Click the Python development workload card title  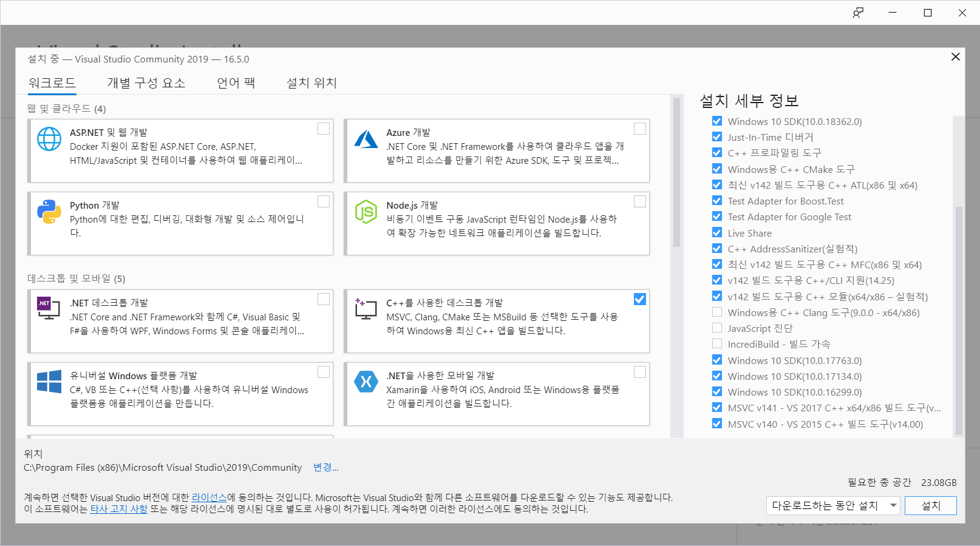(x=95, y=206)
